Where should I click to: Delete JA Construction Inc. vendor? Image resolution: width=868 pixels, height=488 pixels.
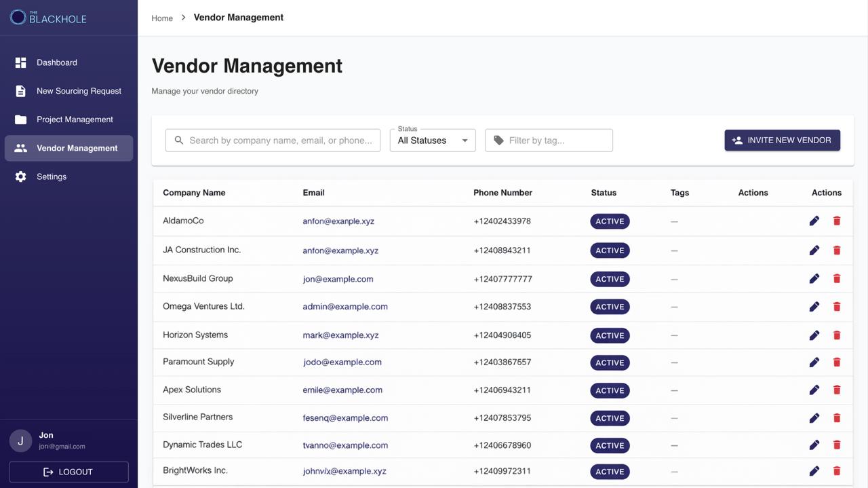coord(837,250)
